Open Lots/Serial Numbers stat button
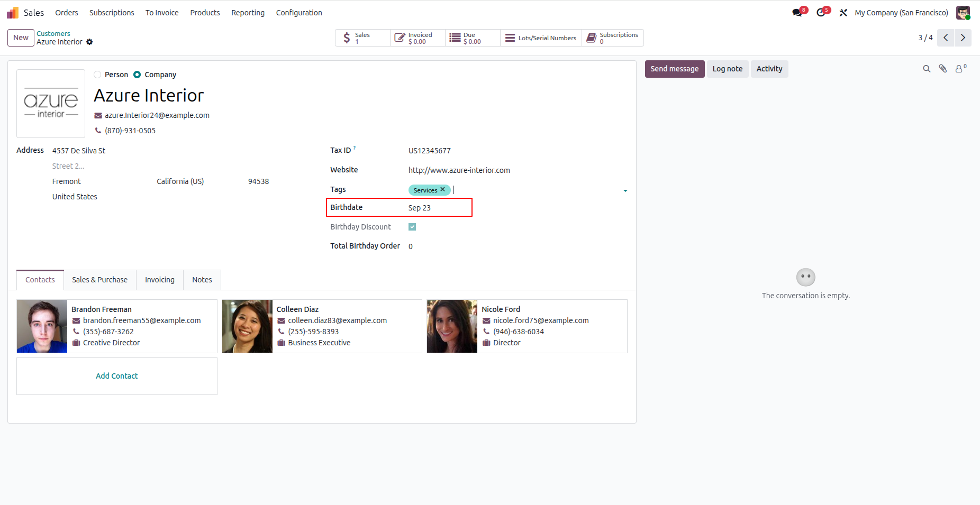980x505 pixels. tap(541, 38)
